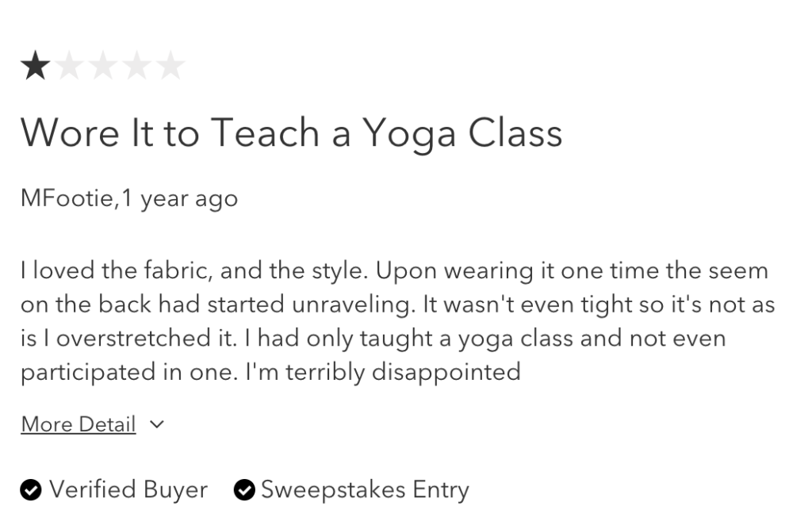Click the Verified Buyer label text
Viewport: 812px width, 529px height.
tap(128, 490)
